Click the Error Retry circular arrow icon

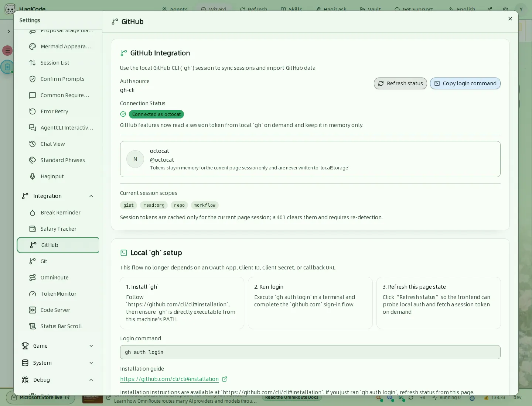[x=33, y=111]
